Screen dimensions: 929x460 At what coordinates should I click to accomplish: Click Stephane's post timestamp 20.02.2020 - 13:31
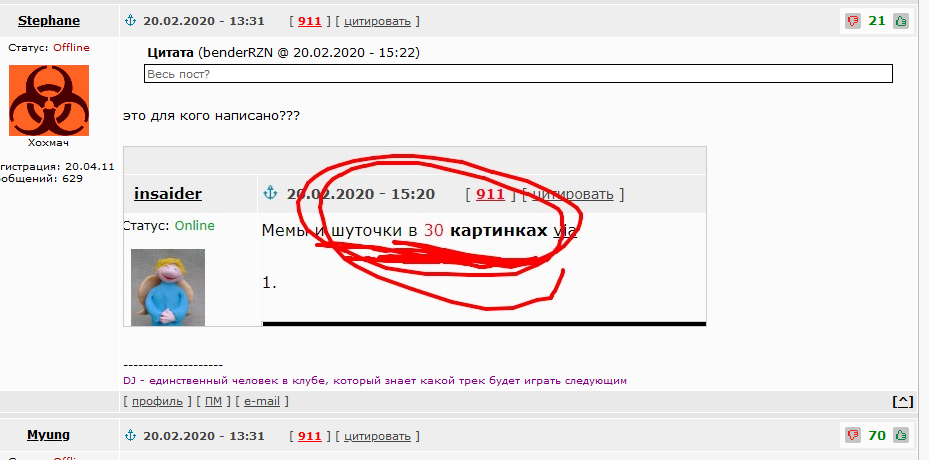204,21
